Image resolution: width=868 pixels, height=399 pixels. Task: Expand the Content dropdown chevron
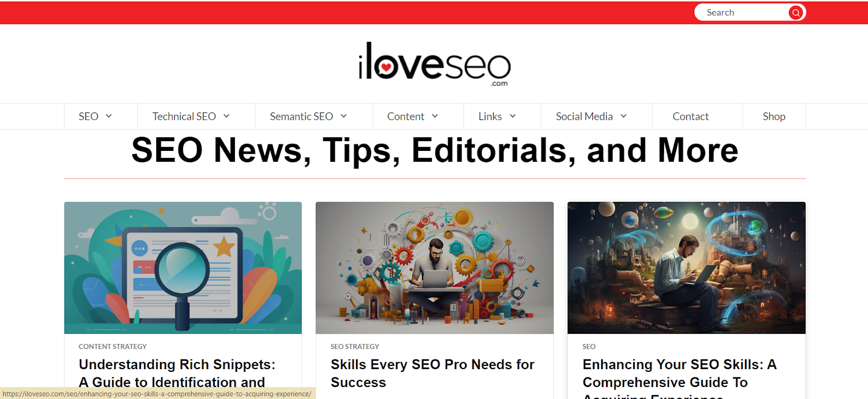pyautogui.click(x=435, y=116)
